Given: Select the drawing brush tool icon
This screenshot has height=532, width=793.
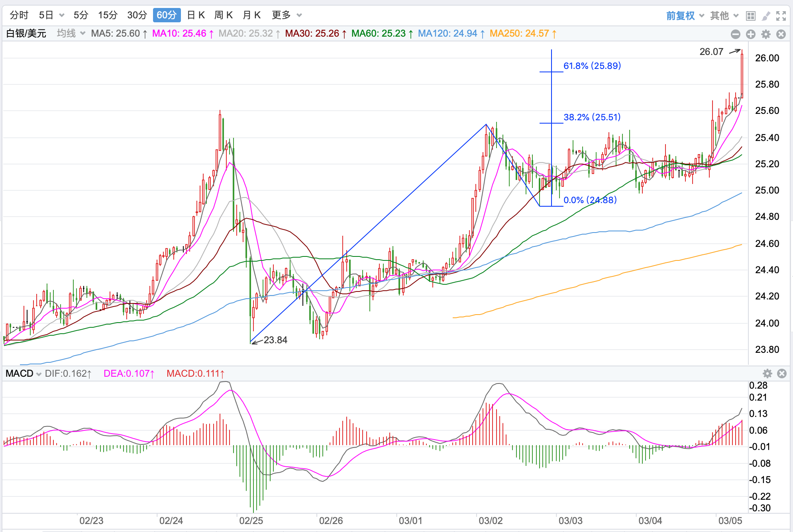Looking at the screenshot, I should (766, 16).
